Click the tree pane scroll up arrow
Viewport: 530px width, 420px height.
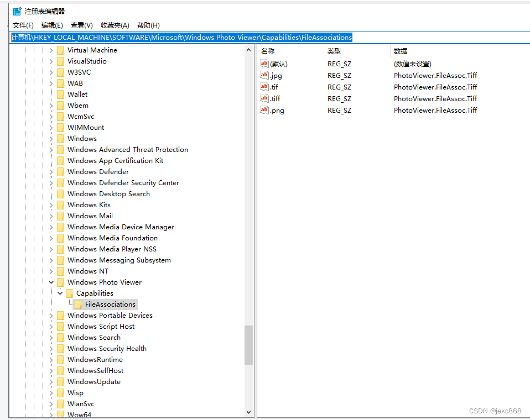(x=249, y=50)
